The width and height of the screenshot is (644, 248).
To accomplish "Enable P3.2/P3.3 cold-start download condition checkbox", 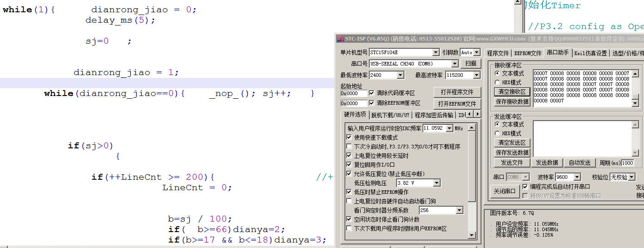I will [349, 147].
